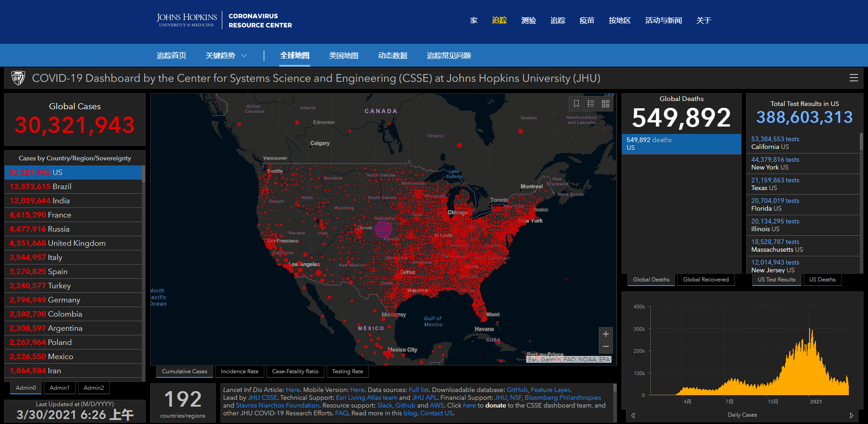
Task: Switch to the Global Recovered tab
Action: (706, 280)
